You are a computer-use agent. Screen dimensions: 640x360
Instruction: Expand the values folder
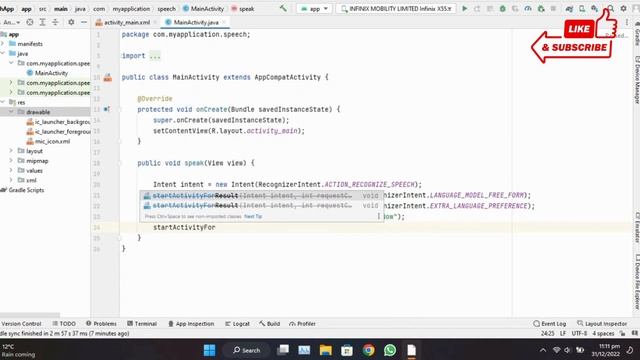click(11, 171)
